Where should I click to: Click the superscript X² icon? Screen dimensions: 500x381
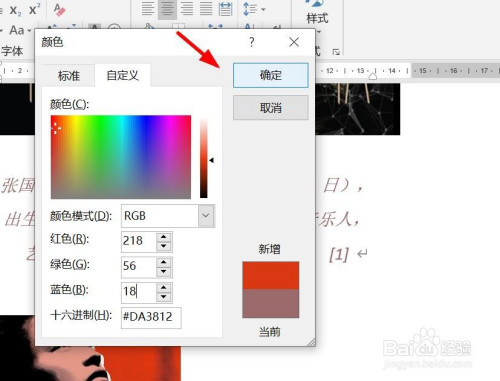[x=35, y=9]
